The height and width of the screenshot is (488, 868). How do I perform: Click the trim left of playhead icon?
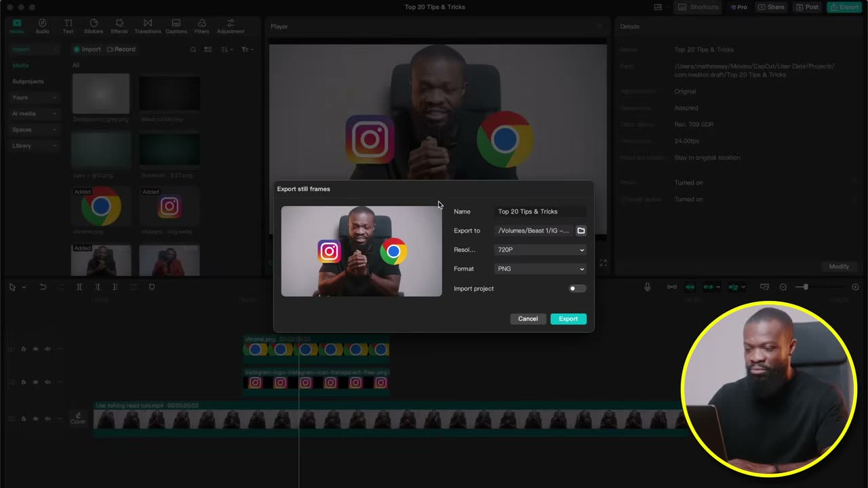point(97,287)
